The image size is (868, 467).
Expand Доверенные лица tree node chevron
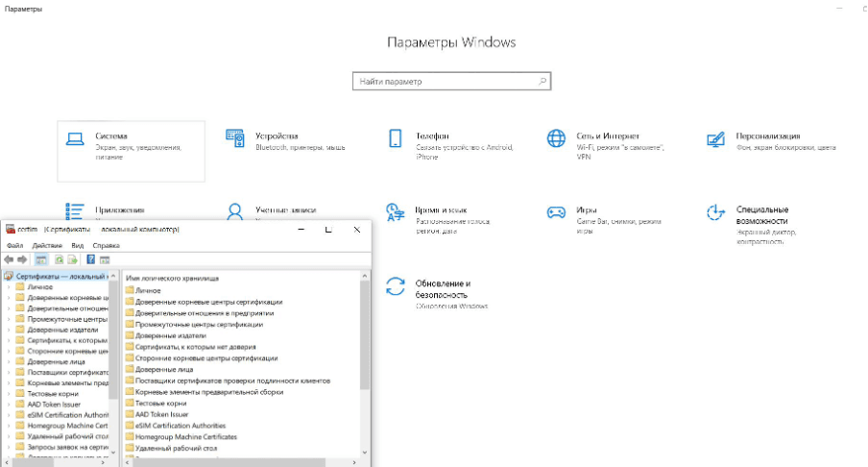pos(9,361)
